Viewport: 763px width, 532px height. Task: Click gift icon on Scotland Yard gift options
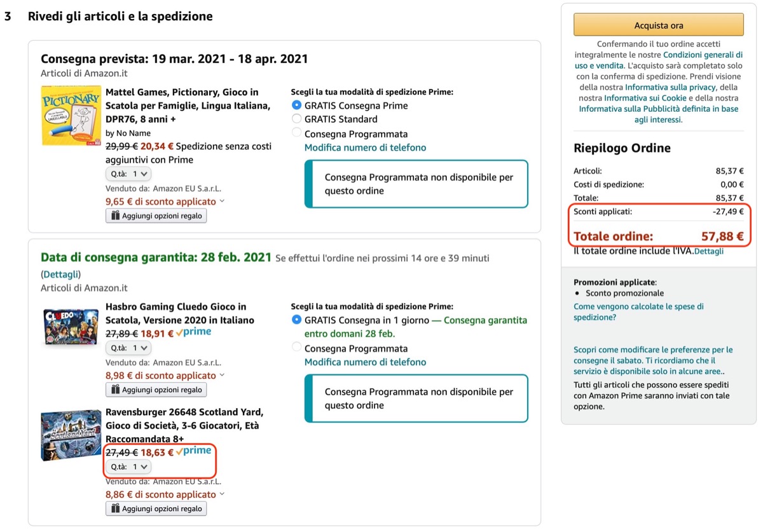pyautogui.click(x=115, y=508)
